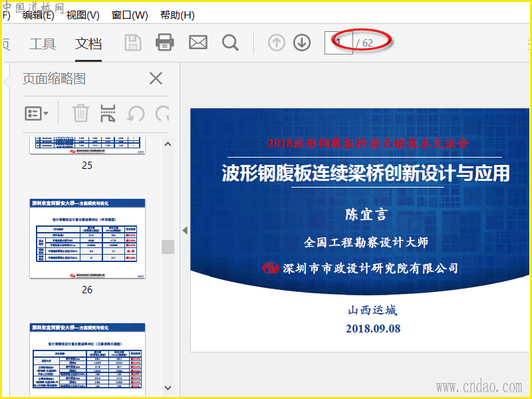Screen dimensions: 532x399
Task: Go to previous page with up arrow
Action: (x=277, y=43)
